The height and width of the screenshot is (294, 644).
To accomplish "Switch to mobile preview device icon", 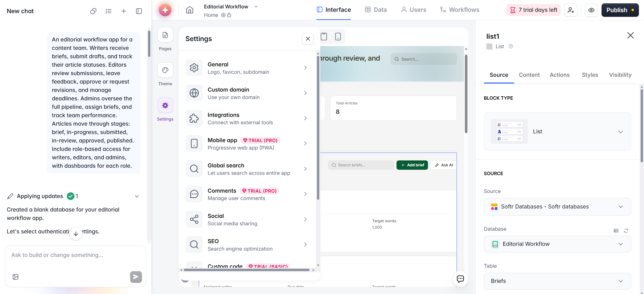I will point(338,36).
